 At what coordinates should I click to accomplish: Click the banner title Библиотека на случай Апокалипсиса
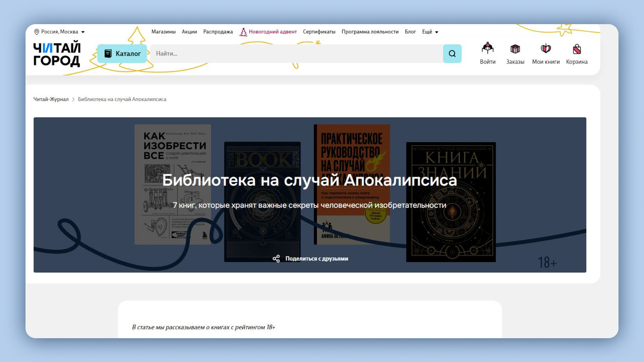[x=310, y=180]
